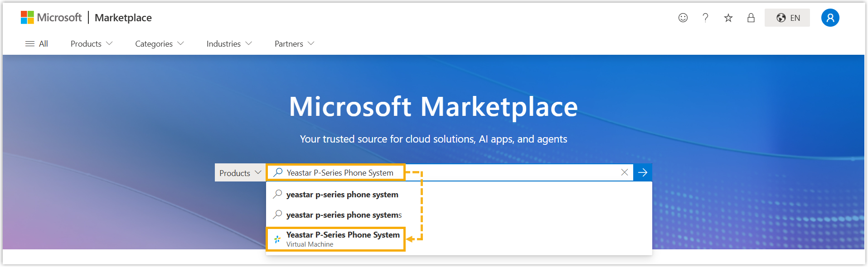Expand the Industries navigation menu
The width and height of the screenshot is (868, 267).
point(229,44)
